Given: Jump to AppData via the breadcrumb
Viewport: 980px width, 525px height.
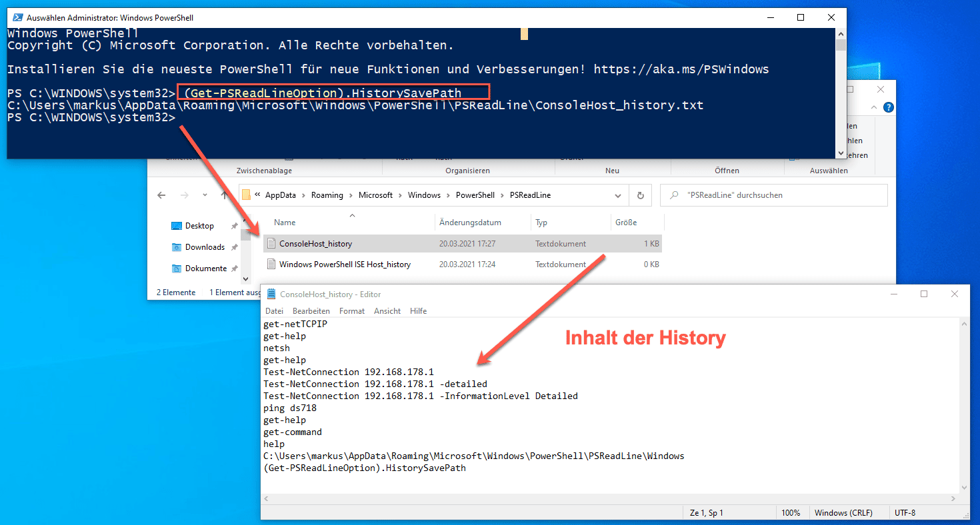Looking at the screenshot, I should tap(281, 195).
